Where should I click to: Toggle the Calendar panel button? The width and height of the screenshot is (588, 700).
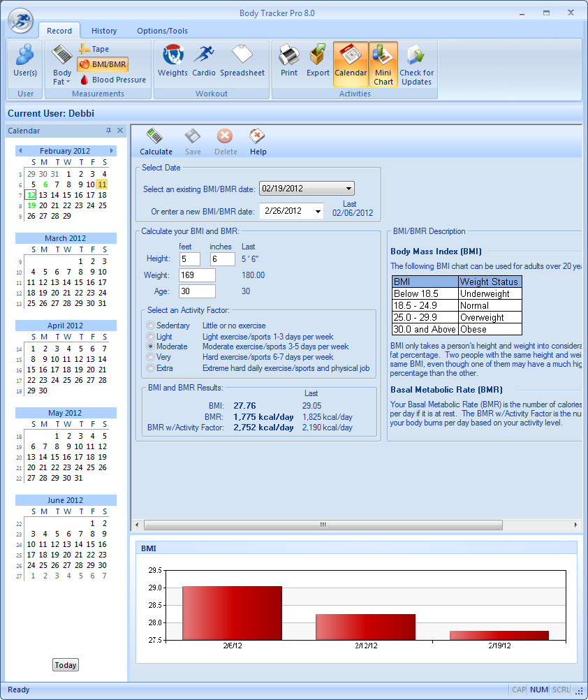click(351, 64)
